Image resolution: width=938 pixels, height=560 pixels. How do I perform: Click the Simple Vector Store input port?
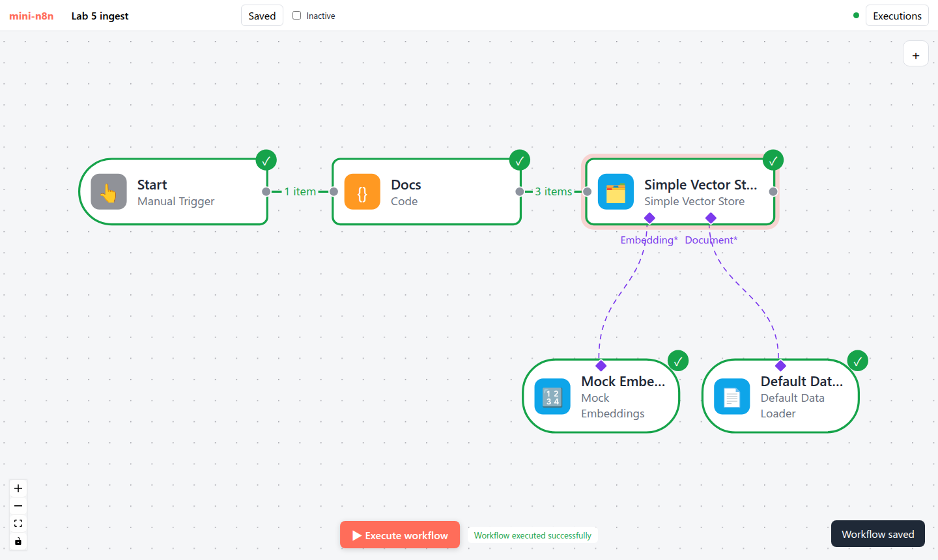tap(587, 191)
